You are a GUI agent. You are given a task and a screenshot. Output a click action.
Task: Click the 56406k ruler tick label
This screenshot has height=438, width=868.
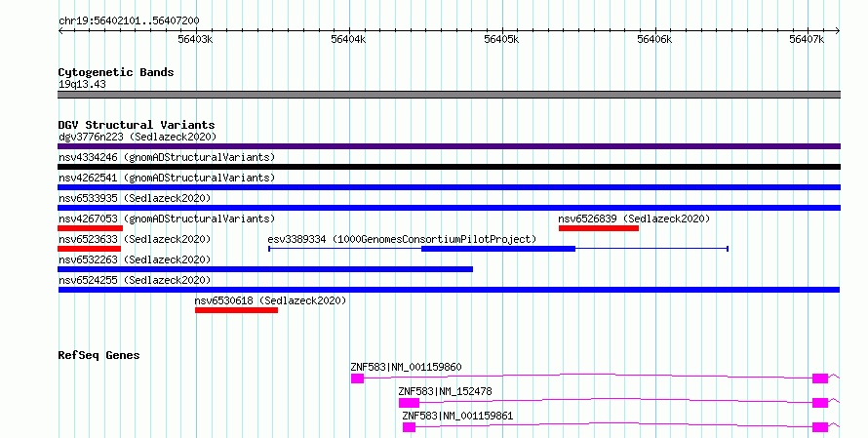654,39
